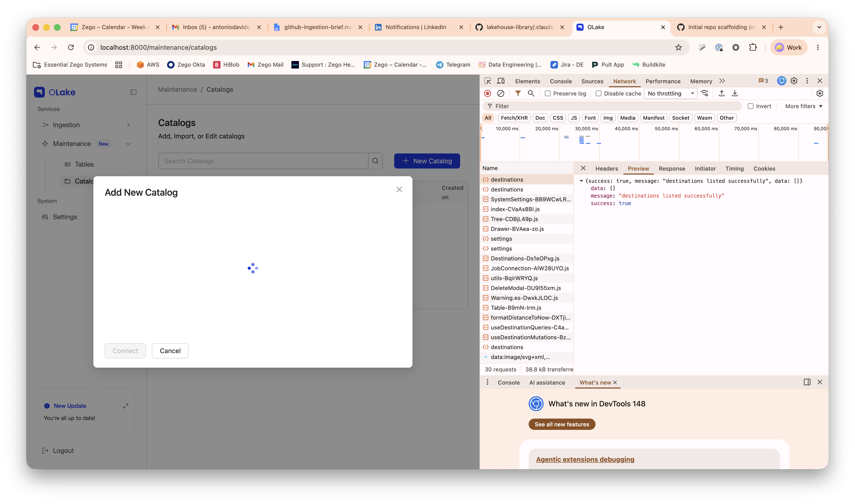Viewport: 855px width, 504px height.
Task: Switch to the Elements tab in DevTools
Action: (527, 81)
